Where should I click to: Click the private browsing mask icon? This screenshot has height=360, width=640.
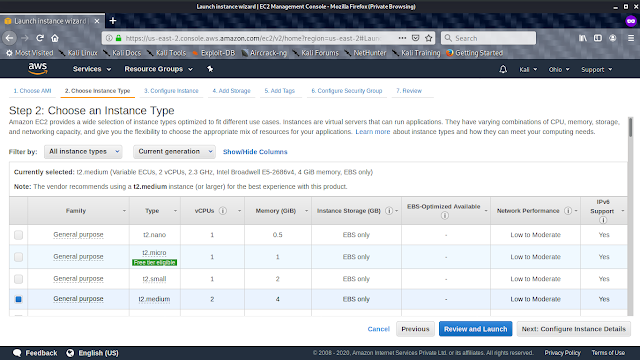pyautogui.click(x=631, y=21)
